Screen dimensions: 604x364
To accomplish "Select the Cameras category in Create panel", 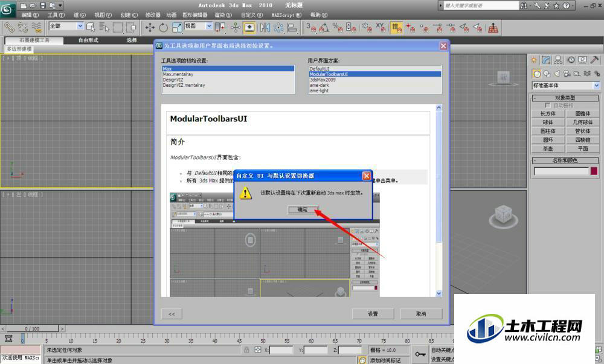I will (x=567, y=74).
